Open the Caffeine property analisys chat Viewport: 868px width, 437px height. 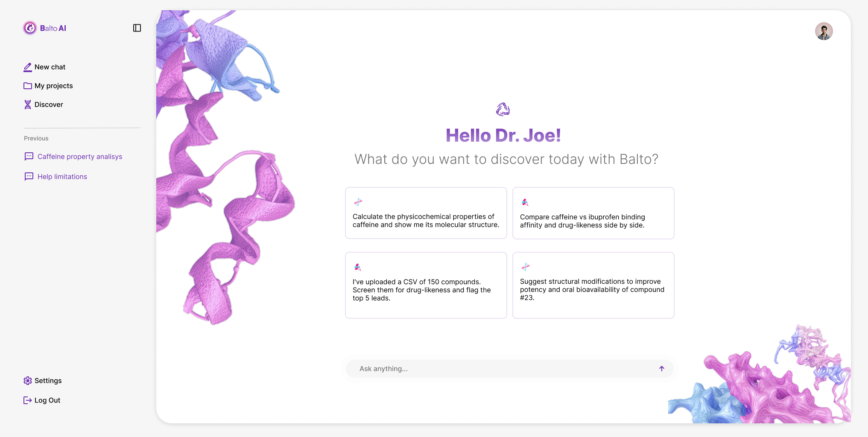coord(79,156)
